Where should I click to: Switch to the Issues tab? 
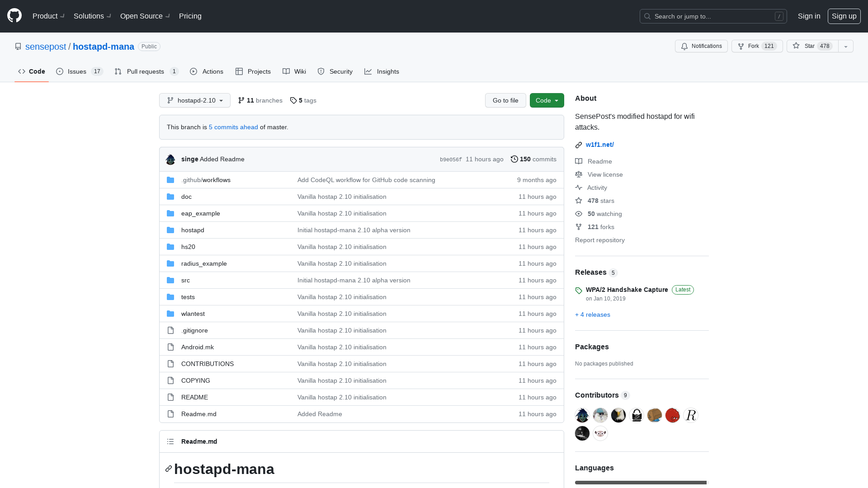[80, 71]
